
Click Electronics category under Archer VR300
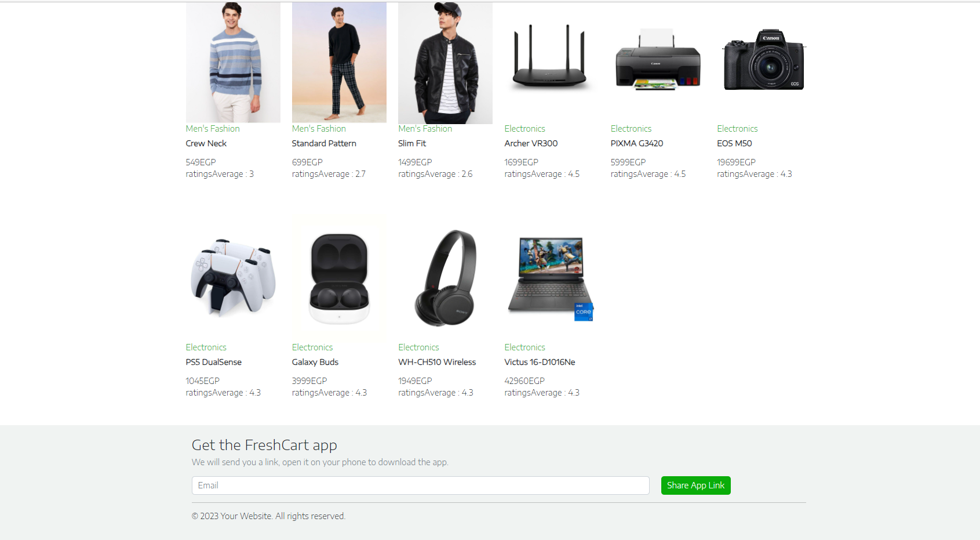(524, 128)
